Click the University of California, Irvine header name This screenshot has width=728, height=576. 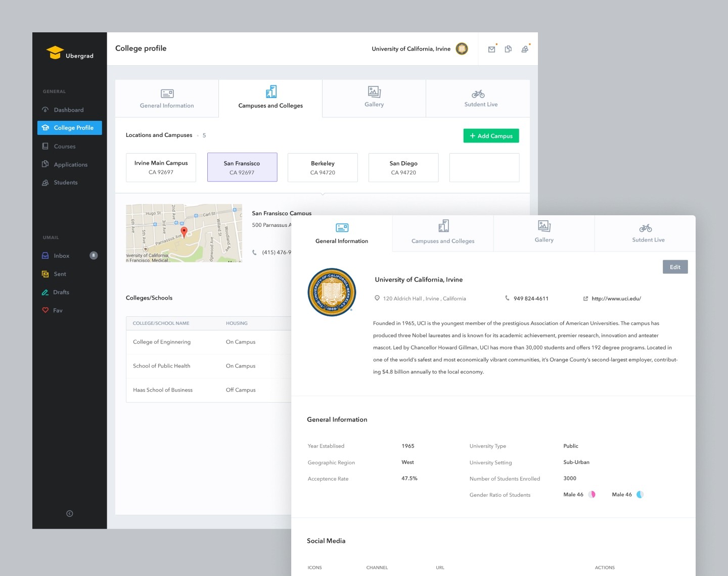pos(411,49)
